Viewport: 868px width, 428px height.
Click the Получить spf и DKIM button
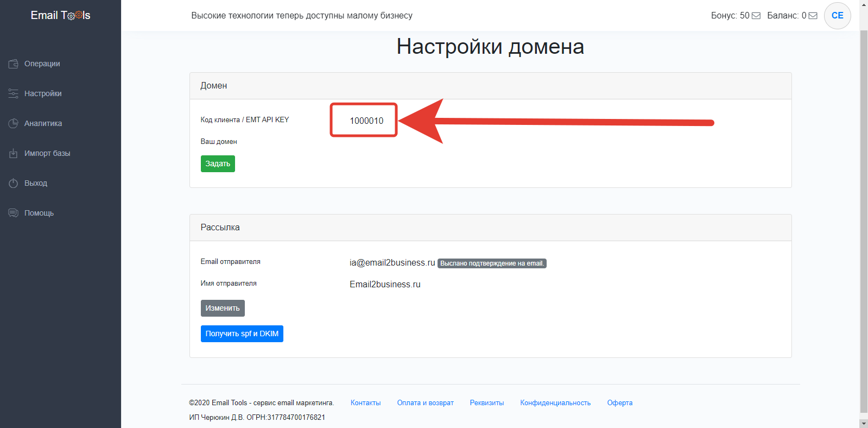[x=242, y=333]
